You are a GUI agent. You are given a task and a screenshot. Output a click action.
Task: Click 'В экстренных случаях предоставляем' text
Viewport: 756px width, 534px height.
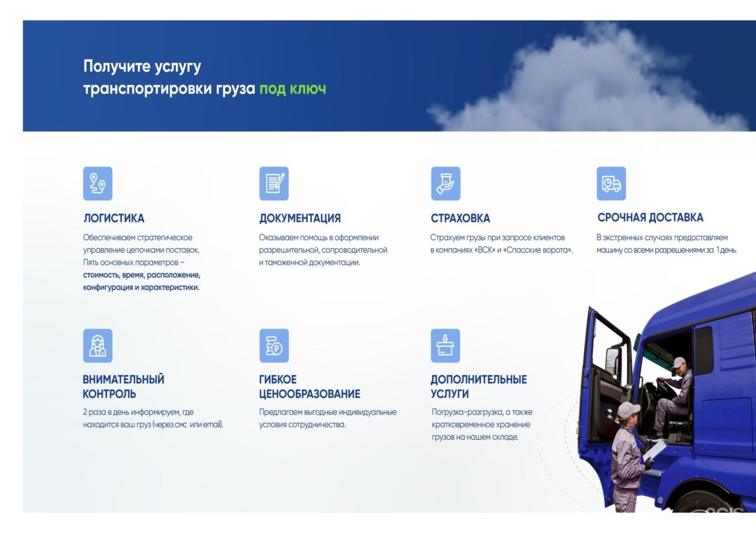[662, 238]
